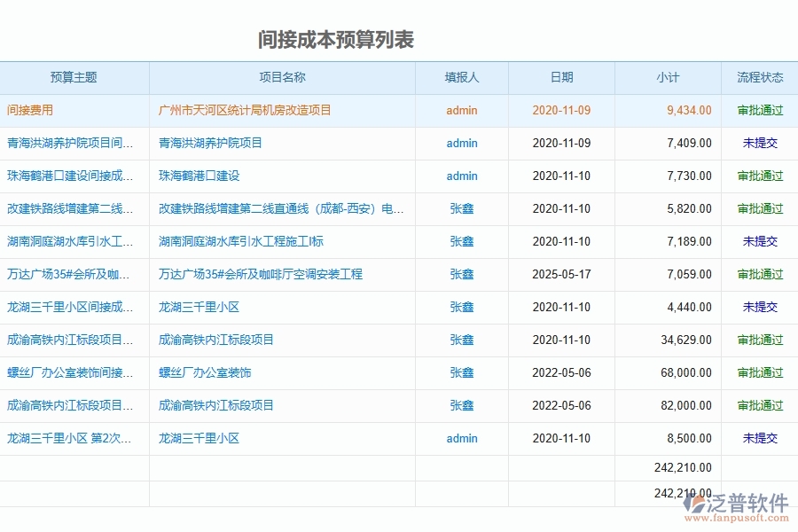Click the 日期 column header
This screenshot has width=798, height=532.
coord(560,77)
